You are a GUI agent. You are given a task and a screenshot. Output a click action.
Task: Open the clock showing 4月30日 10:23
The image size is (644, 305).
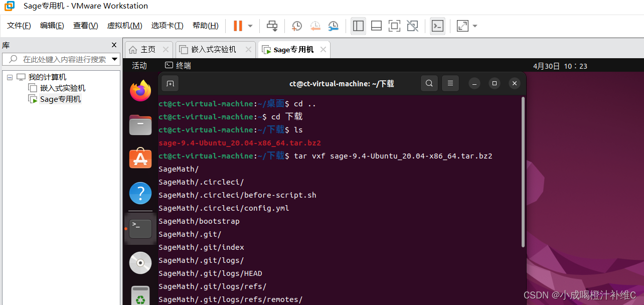pyautogui.click(x=560, y=66)
